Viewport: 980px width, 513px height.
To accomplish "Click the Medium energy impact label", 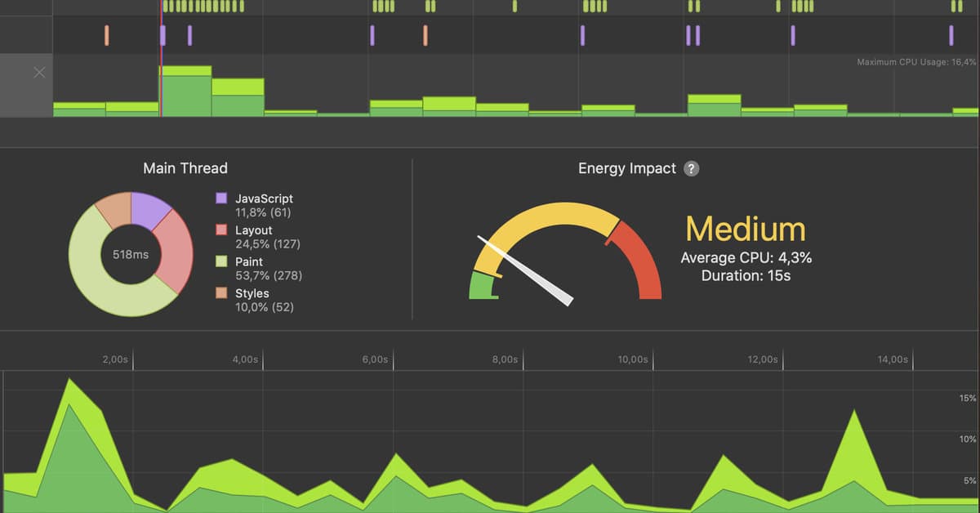I will 745,230.
